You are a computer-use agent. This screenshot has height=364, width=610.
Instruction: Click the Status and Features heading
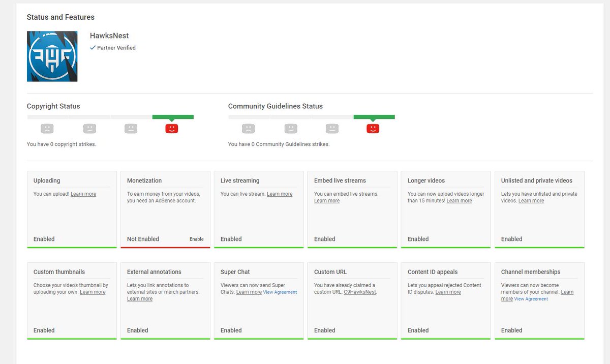(60, 17)
